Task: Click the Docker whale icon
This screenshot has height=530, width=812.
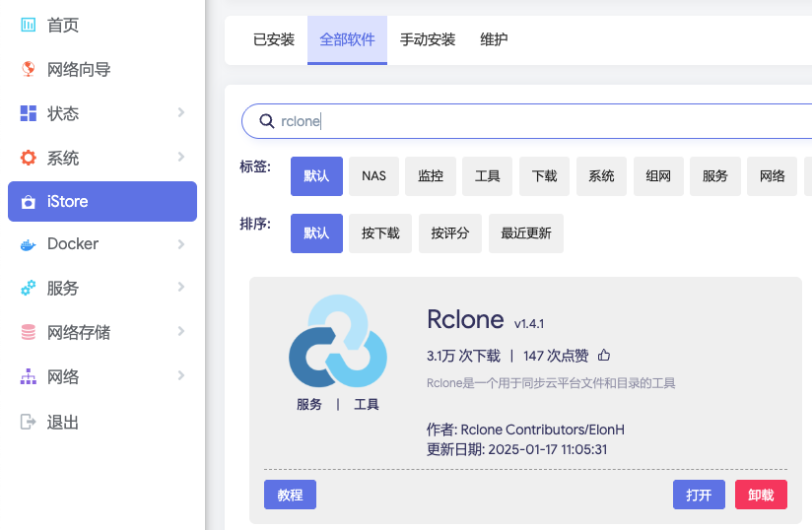Action: click(x=28, y=244)
